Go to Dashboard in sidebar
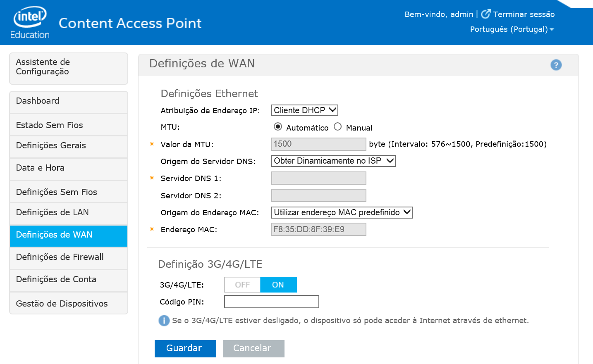 (x=69, y=102)
